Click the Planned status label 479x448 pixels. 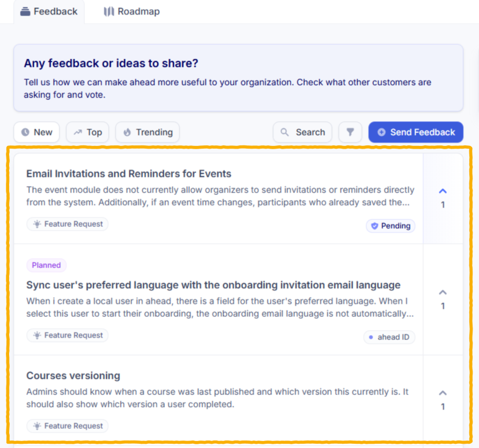pos(46,265)
